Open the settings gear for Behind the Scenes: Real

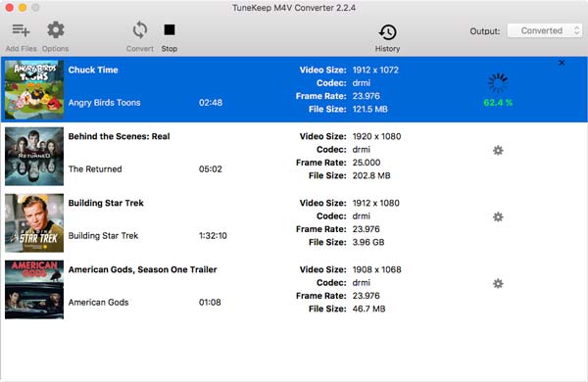tap(498, 150)
